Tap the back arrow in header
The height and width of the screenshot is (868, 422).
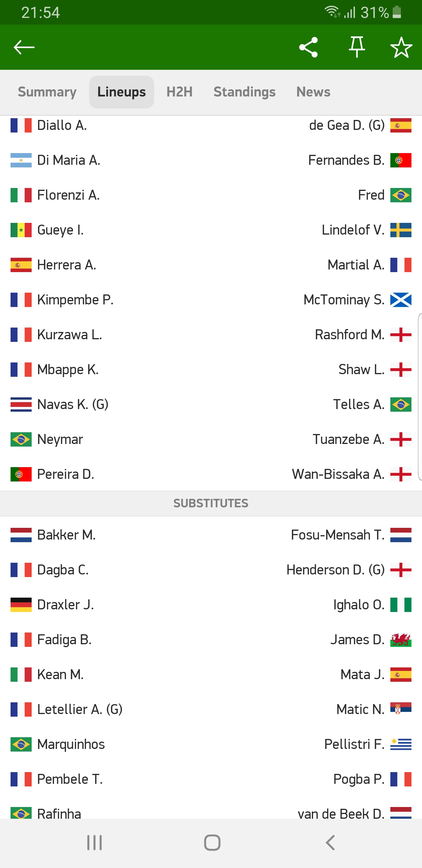click(24, 47)
